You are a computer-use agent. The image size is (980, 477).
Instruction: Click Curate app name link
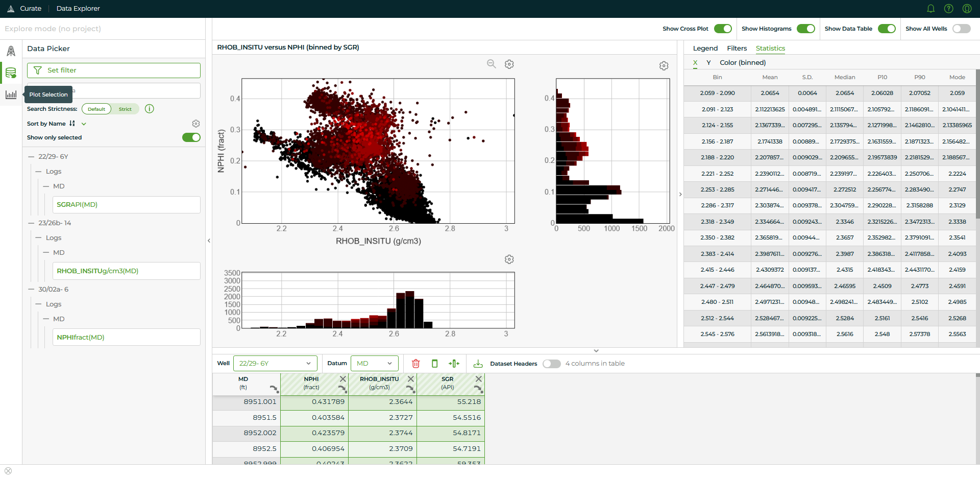click(x=31, y=9)
